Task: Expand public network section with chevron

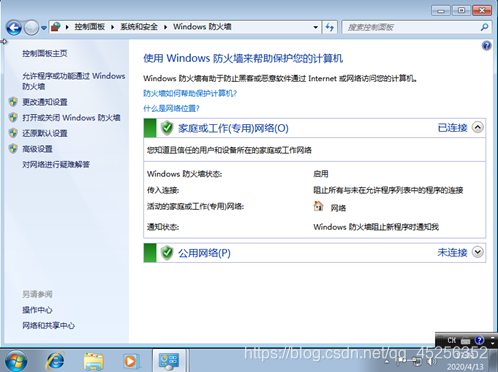Action: [x=478, y=252]
